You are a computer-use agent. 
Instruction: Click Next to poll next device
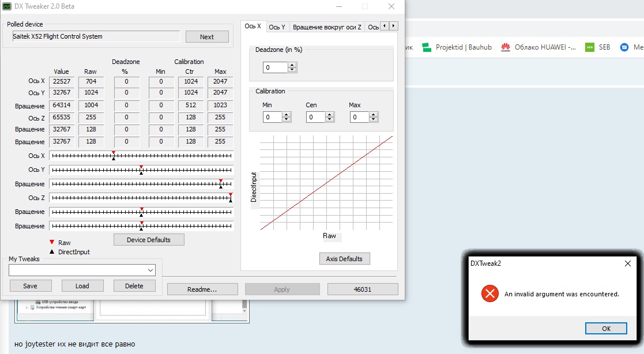click(x=207, y=36)
